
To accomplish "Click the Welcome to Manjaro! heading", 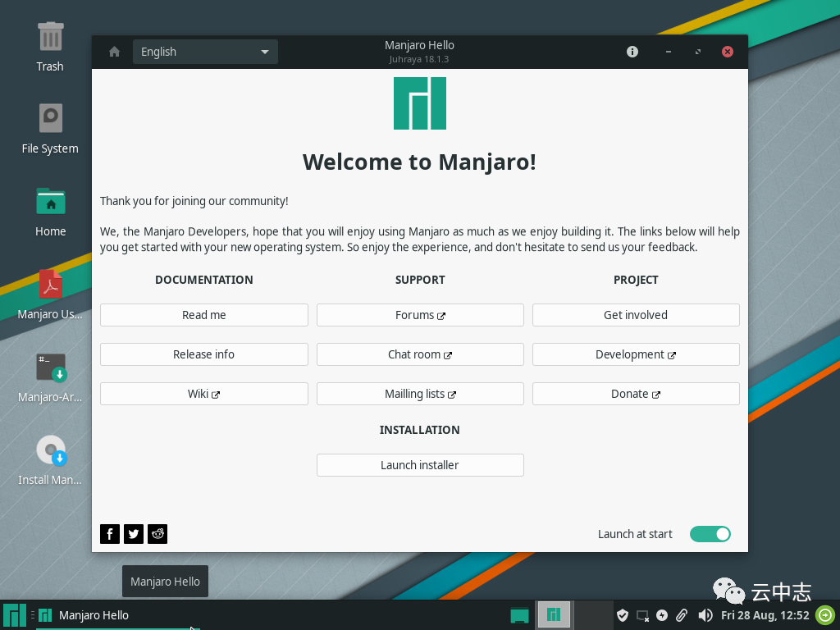I will (x=419, y=162).
